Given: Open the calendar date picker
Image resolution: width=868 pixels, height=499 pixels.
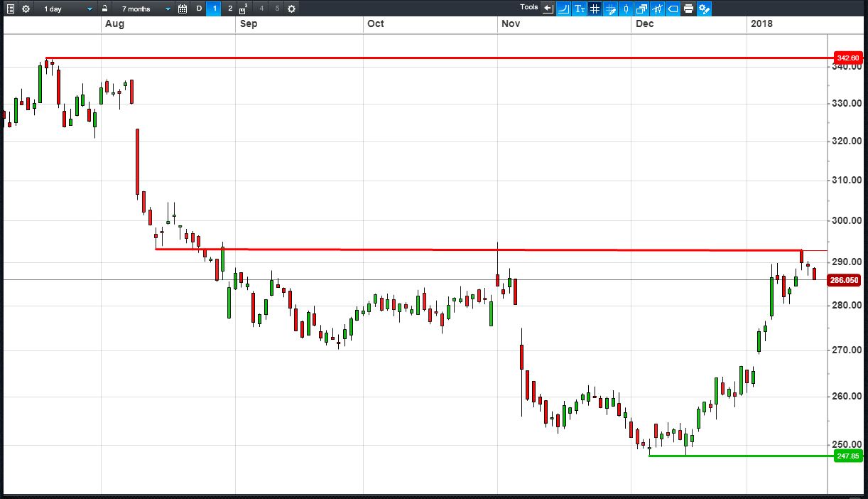Looking at the screenshot, I should pyautogui.click(x=183, y=9).
